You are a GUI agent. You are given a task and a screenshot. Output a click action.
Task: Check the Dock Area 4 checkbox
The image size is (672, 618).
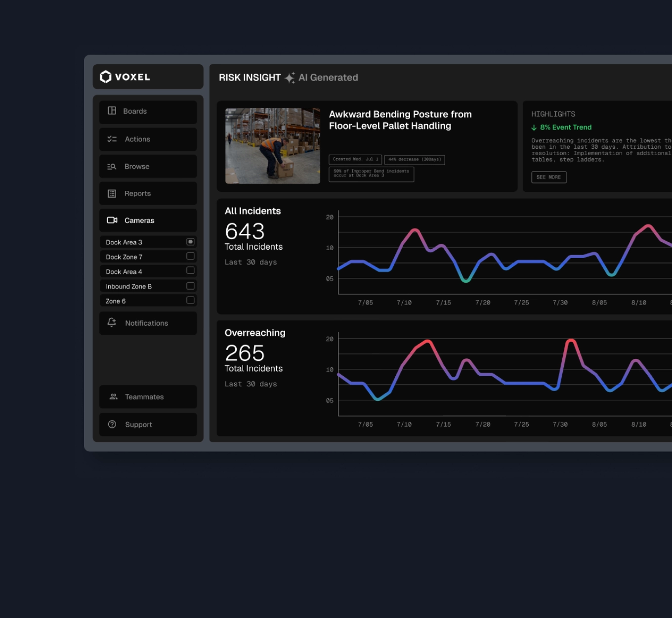pyautogui.click(x=190, y=270)
